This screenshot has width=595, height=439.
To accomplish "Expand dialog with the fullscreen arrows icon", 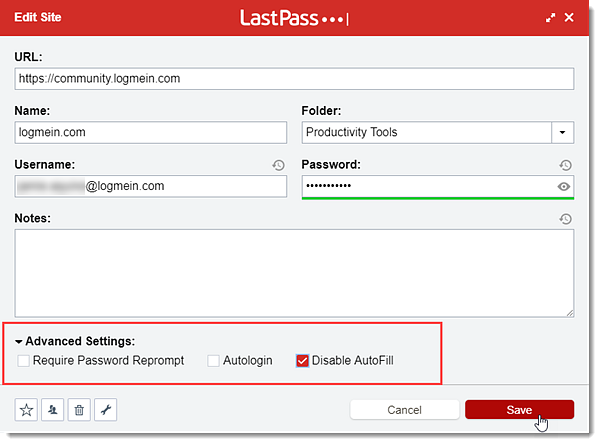I will (550, 17).
